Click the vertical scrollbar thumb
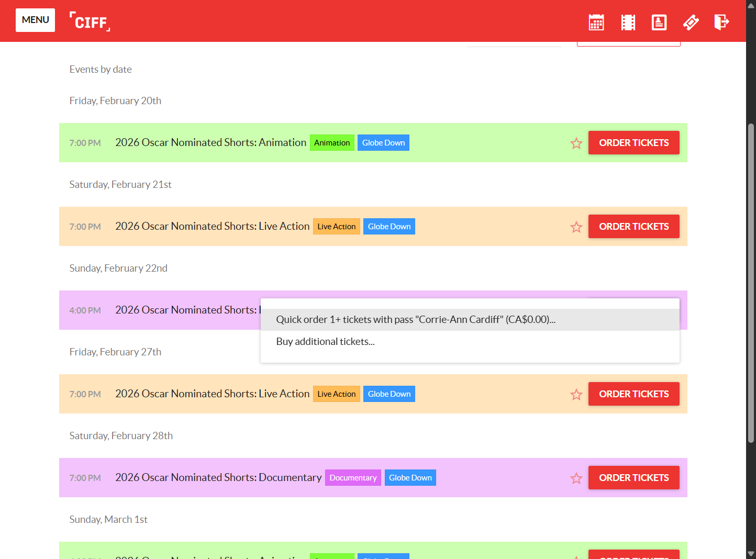The height and width of the screenshot is (559, 756). (751, 283)
